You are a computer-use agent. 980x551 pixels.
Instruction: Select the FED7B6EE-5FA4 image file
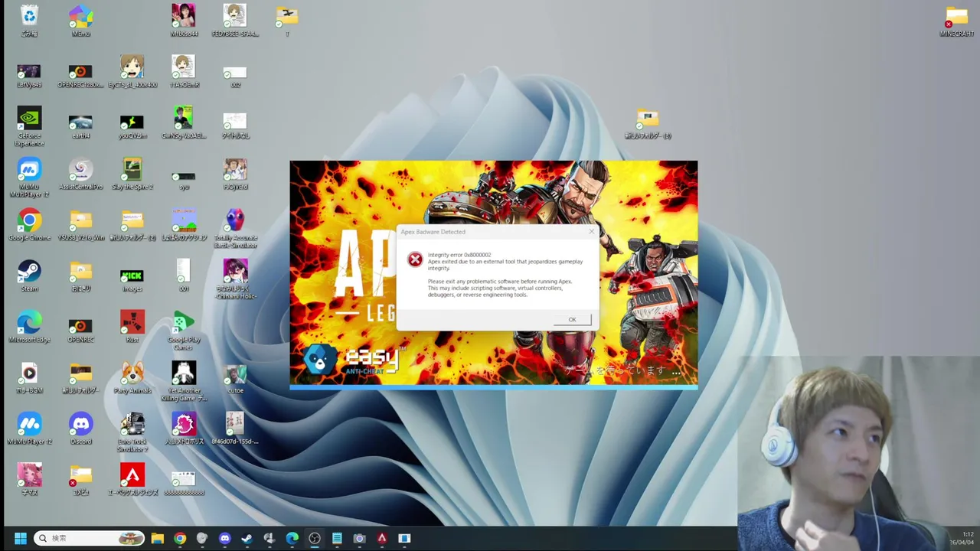point(235,21)
